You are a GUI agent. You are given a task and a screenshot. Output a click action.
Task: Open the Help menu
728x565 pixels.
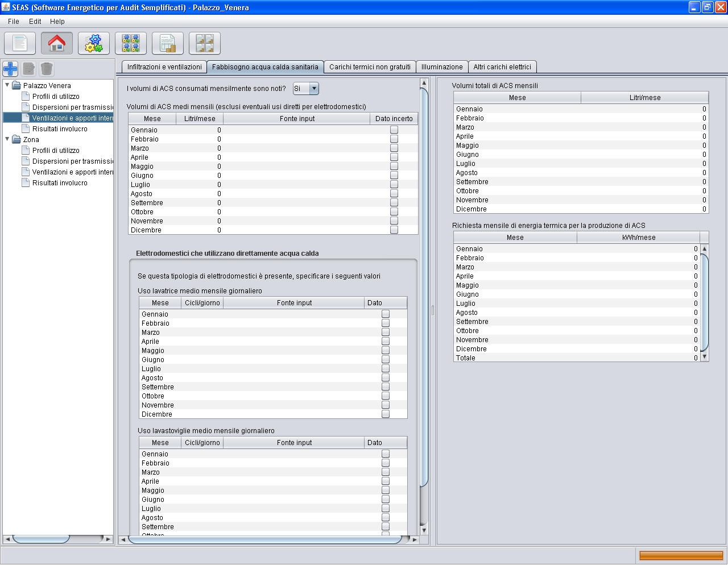click(x=57, y=22)
